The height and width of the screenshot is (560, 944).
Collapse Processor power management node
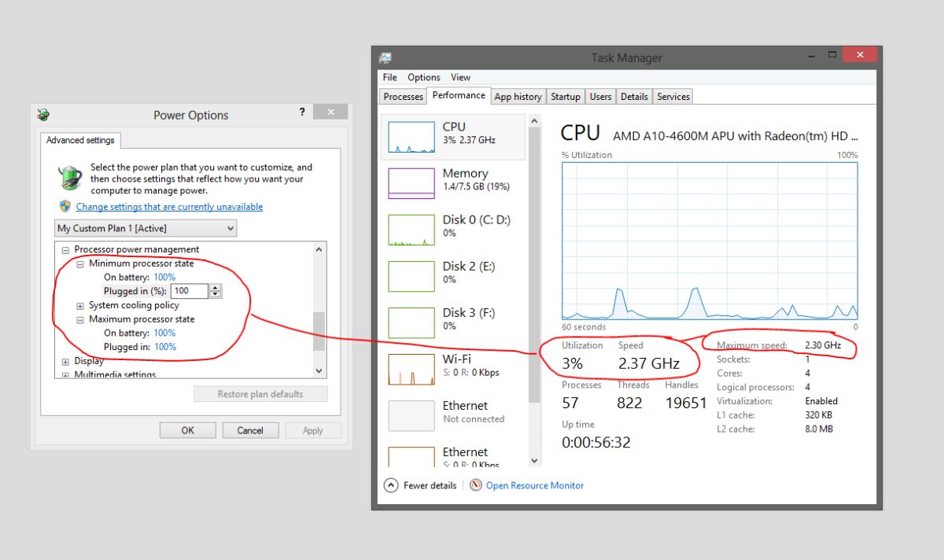pyautogui.click(x=66, y=249)
